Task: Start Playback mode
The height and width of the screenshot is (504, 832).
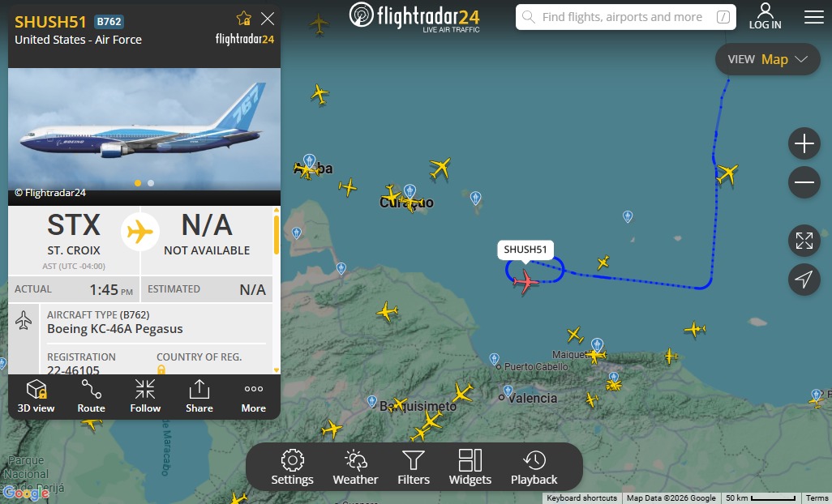Action: 534,467
